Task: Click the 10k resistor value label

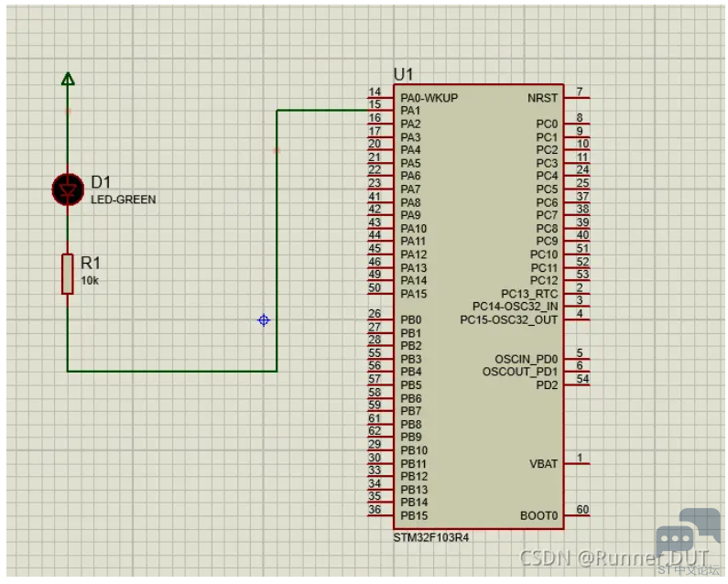Action: 90,280
